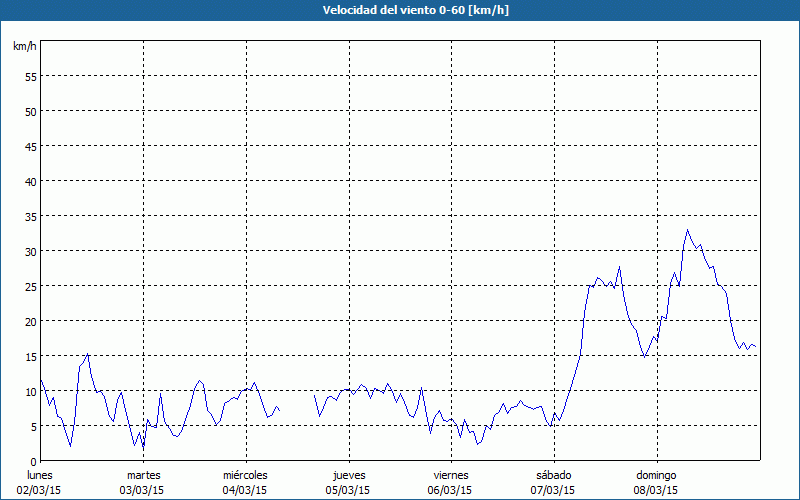Pick the 'jueves 05/03/15' date label
The height and width of the screenshot is (500, 800).
(348, 482)
